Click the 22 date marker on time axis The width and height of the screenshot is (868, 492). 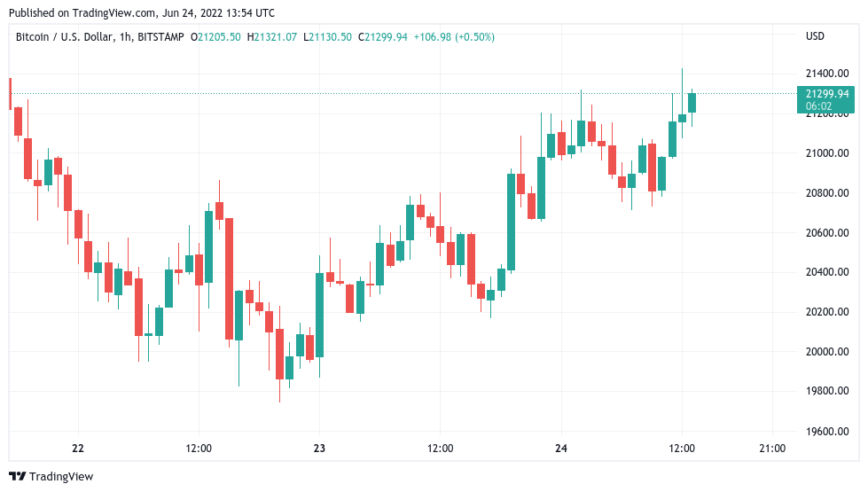click(78, 448)
